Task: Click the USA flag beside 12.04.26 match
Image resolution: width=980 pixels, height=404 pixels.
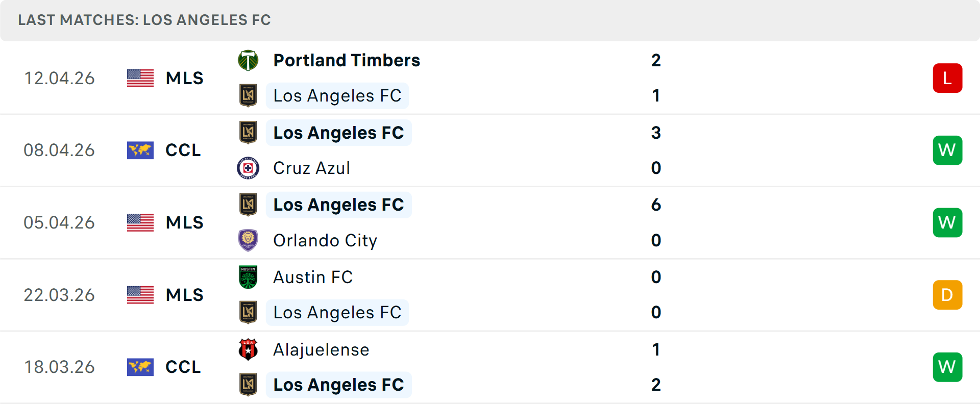Action: [140, 78]
